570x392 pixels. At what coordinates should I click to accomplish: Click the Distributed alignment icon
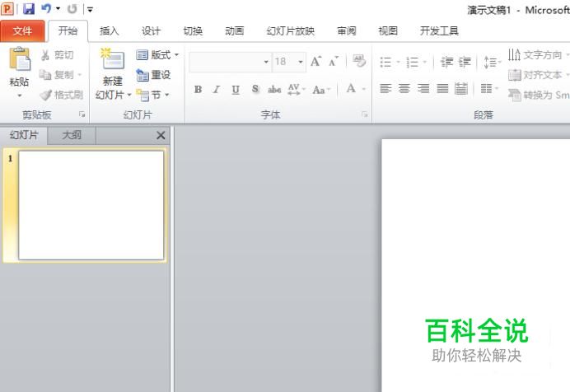pyautogui.click(x=461, y=88)
